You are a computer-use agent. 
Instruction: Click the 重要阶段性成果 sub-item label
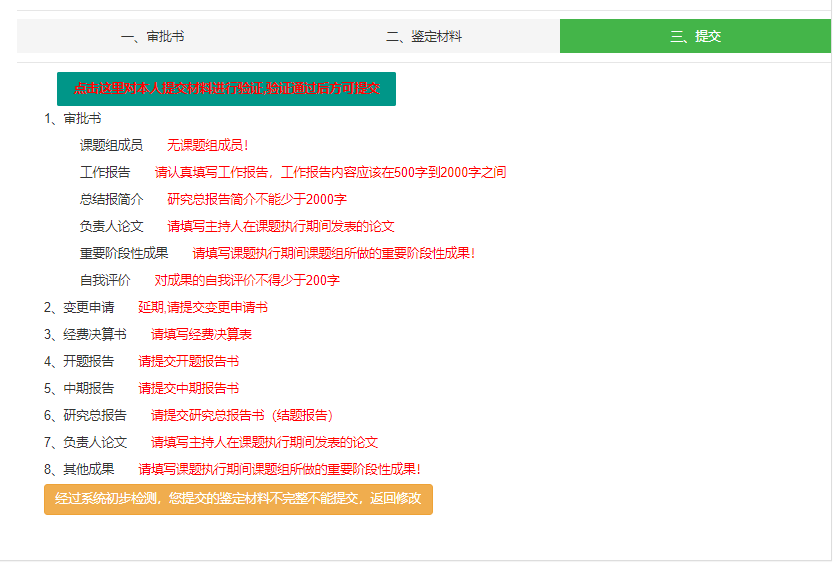pos(124,253)
